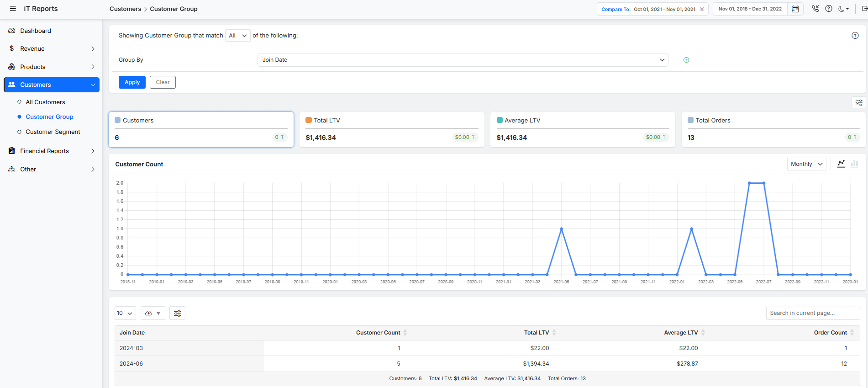Viewport: 868px width, 388px height.
Task: Open Customer Segment in sidebar
Action: (x=53, y=132)
